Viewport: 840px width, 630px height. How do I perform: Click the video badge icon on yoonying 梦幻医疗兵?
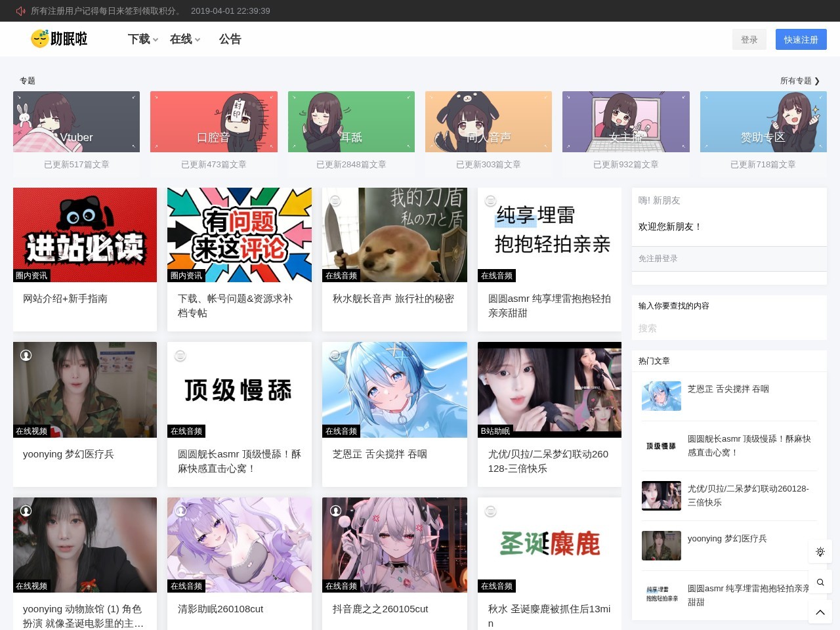click(26, 355)
